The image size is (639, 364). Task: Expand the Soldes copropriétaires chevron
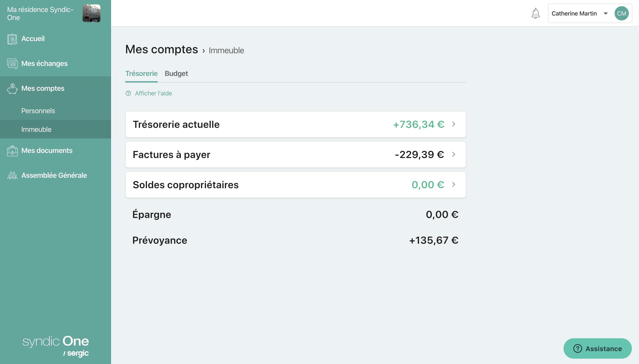click(x=454, y=185)
